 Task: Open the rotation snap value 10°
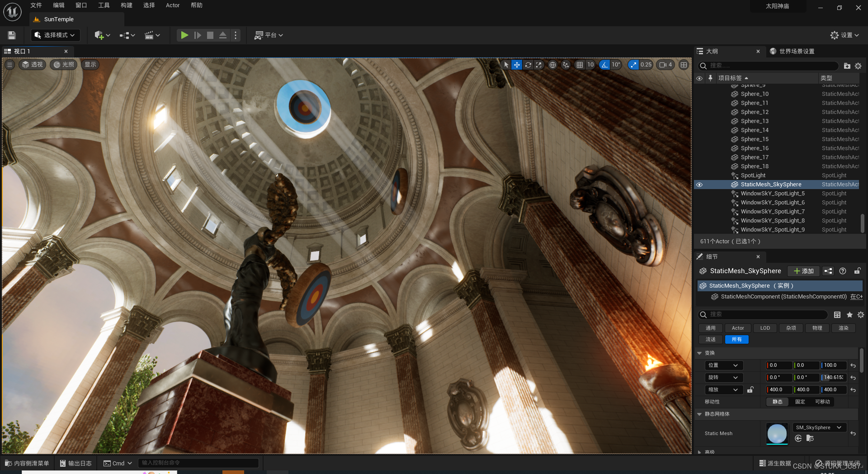coord(616,65)
